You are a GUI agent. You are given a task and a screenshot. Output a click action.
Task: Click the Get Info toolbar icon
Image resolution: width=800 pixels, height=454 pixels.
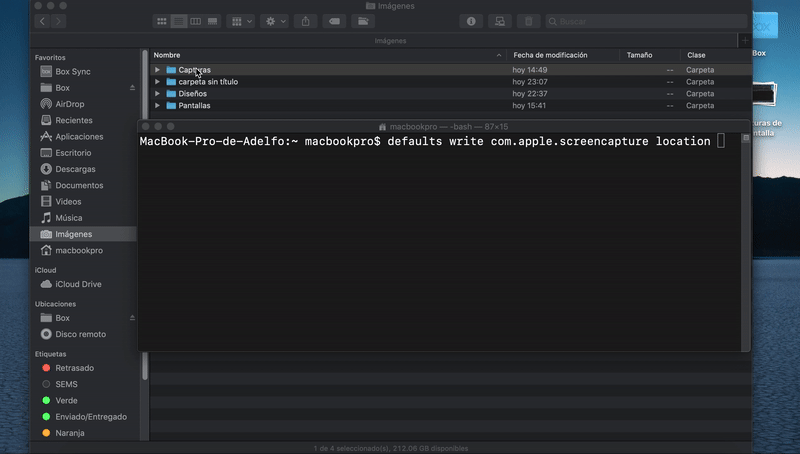pyautogui.click(x=471, y=21)
